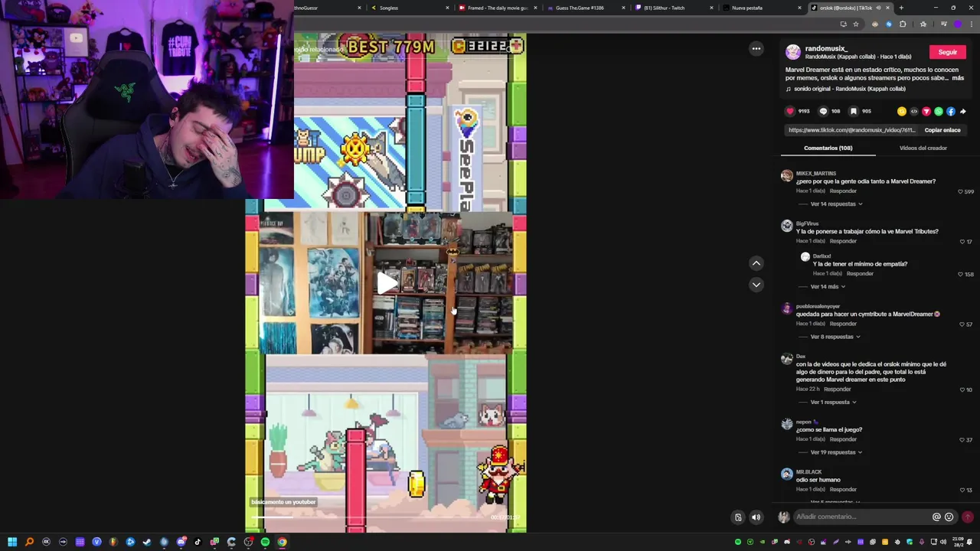This screenshot has height=551, width=980.
Task: Click the yellow repost share icon
Action: 901,111
